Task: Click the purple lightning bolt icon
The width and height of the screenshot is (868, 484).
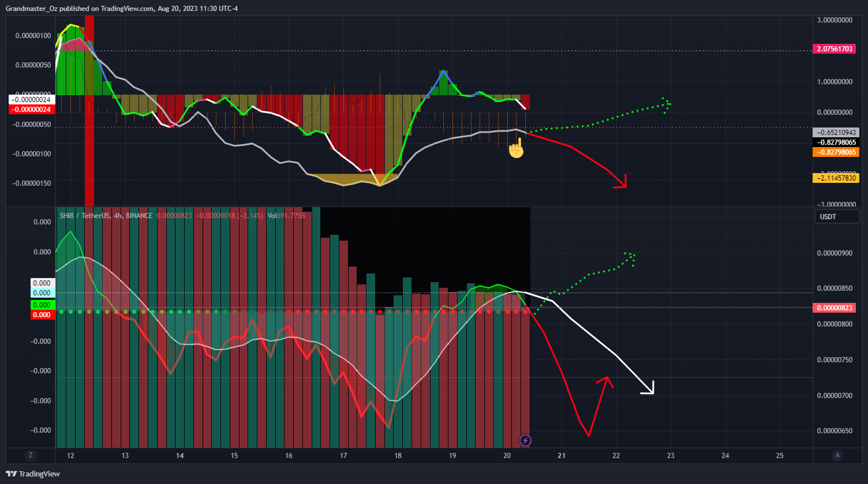Action: [x=526, y=441]
